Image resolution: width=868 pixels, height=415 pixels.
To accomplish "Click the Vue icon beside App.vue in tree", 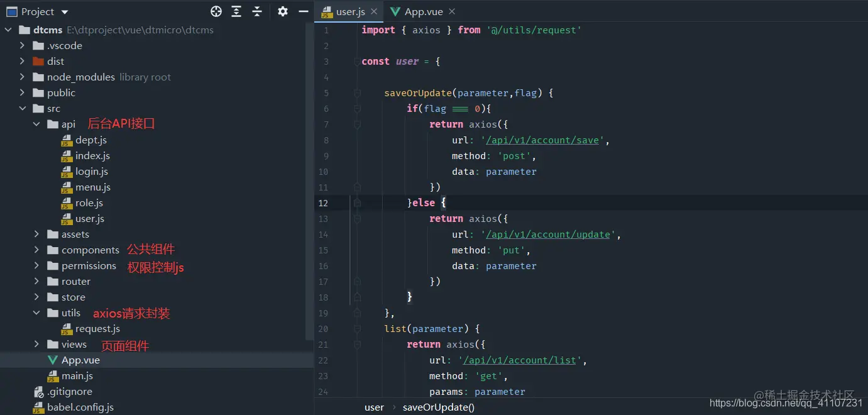I will pos(53,360).
